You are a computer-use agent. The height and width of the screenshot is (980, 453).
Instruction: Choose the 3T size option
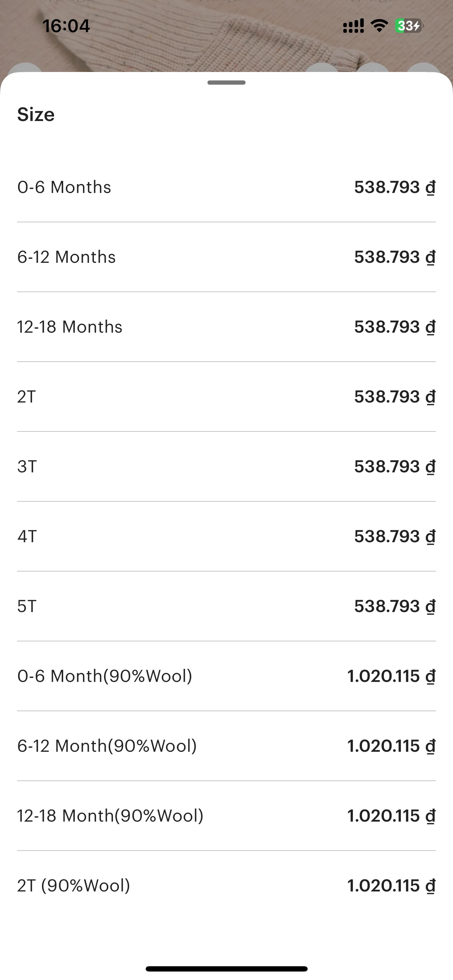point(226,466)
